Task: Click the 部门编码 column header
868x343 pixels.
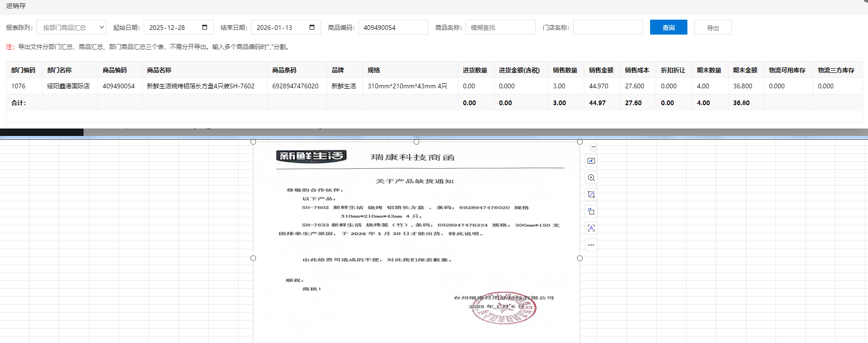Action: coord(23,70)
